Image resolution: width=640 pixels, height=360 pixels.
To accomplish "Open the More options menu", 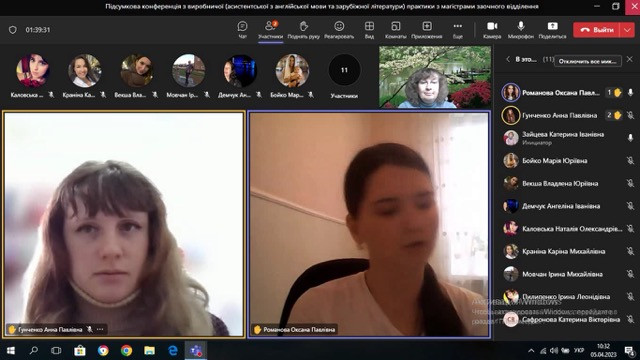I will [458, 30].
